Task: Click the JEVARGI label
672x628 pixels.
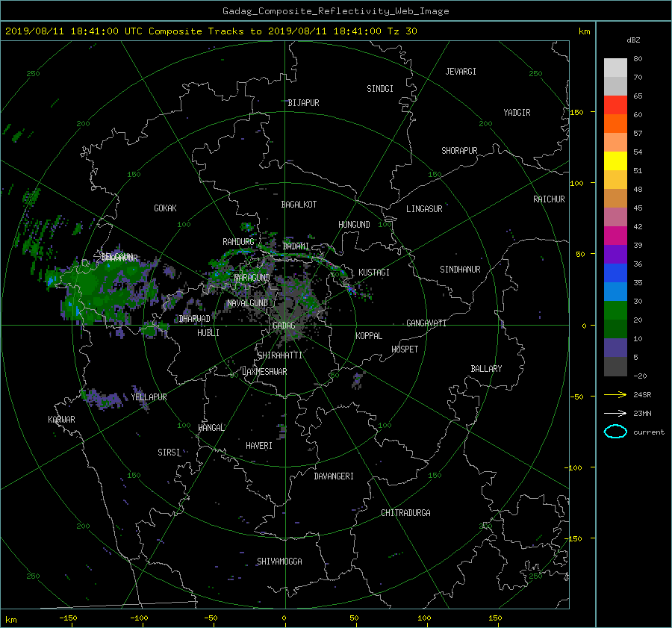Action: 461,72
